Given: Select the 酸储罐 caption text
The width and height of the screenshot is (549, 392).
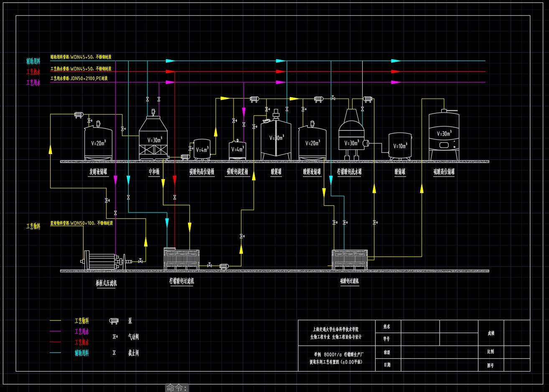Looking at the screenshot, I should (400, 172).
